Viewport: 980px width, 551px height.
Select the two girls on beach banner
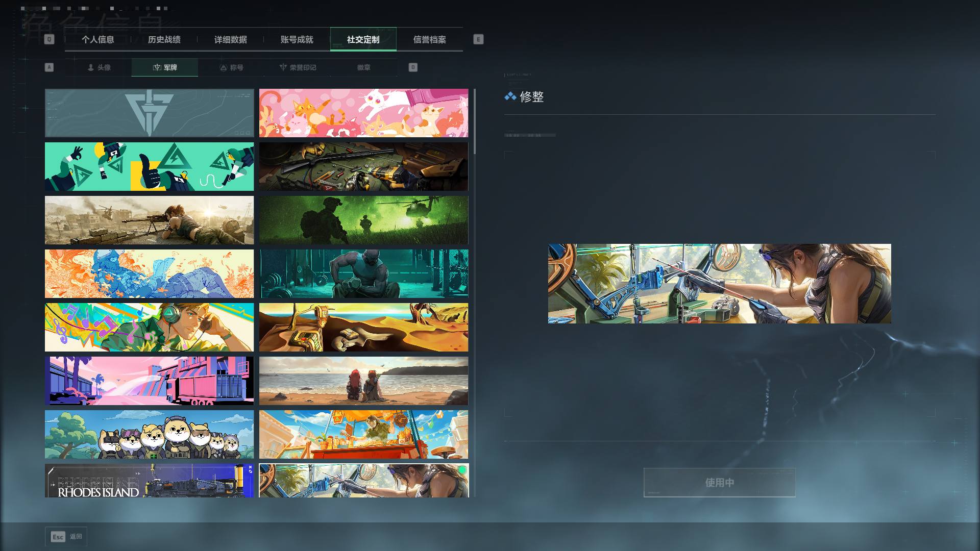[x=363, y=381]
